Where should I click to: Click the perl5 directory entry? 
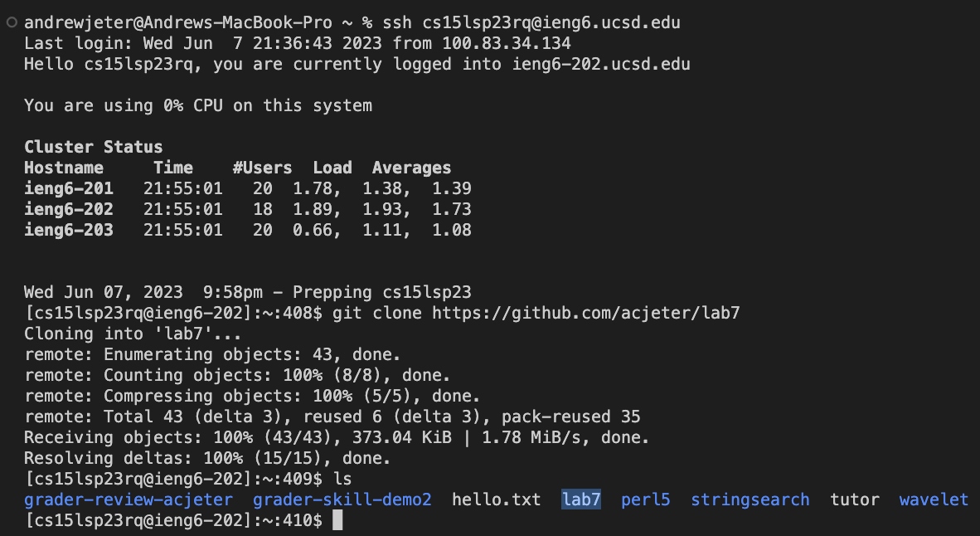point(646,499)
